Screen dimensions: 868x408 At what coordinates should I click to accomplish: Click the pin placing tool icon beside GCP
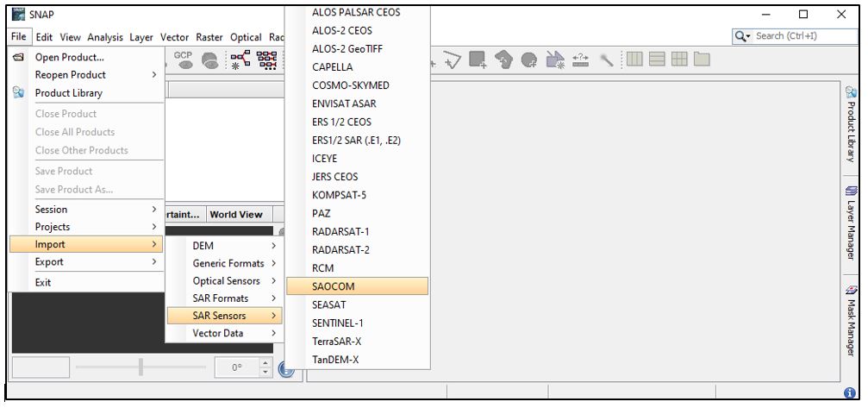(209, 60)
